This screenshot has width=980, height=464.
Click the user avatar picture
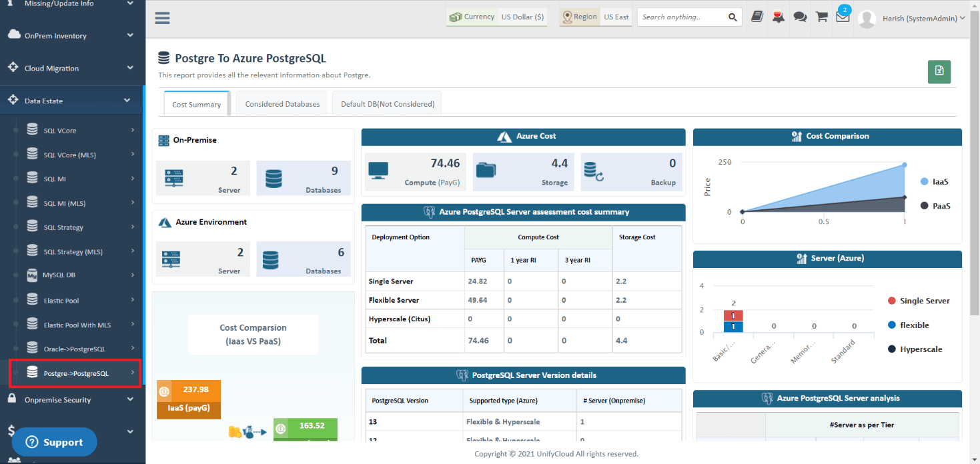(867, 19)
